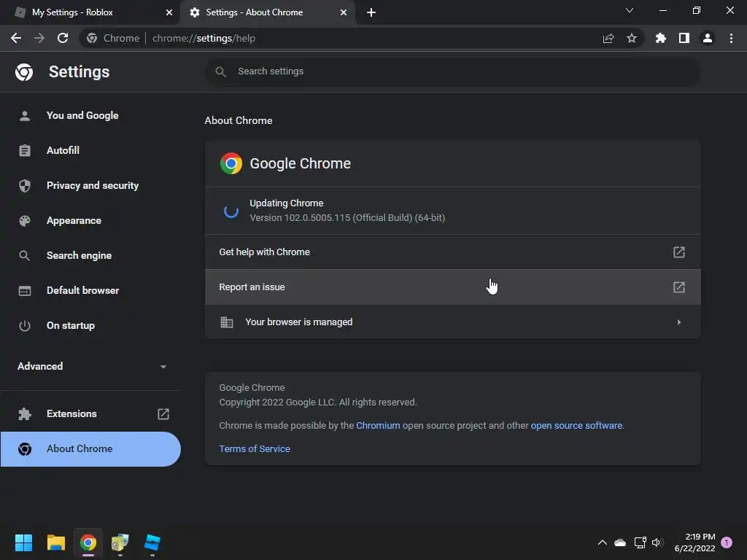Viewport: 747px width, 560px height.
Task: Open the tab search chevron
Action: [x=630, y=10]
